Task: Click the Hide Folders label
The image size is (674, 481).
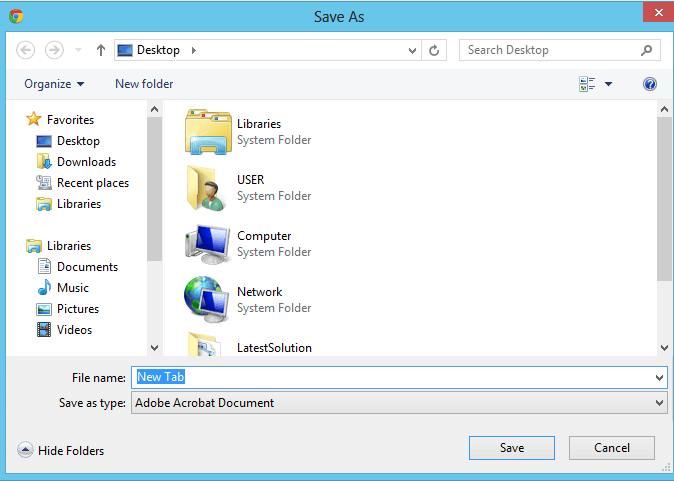Action: tap(71, 450)
